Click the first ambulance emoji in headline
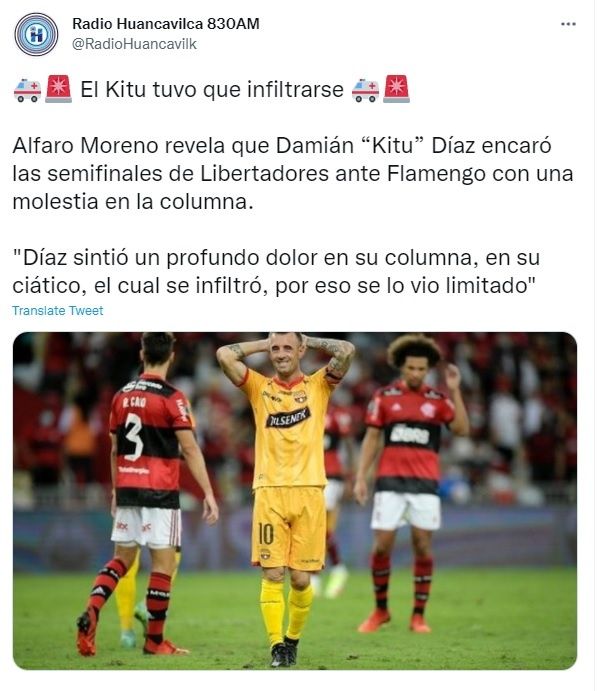The image size is (603, 691). click(x=27, y=89)
